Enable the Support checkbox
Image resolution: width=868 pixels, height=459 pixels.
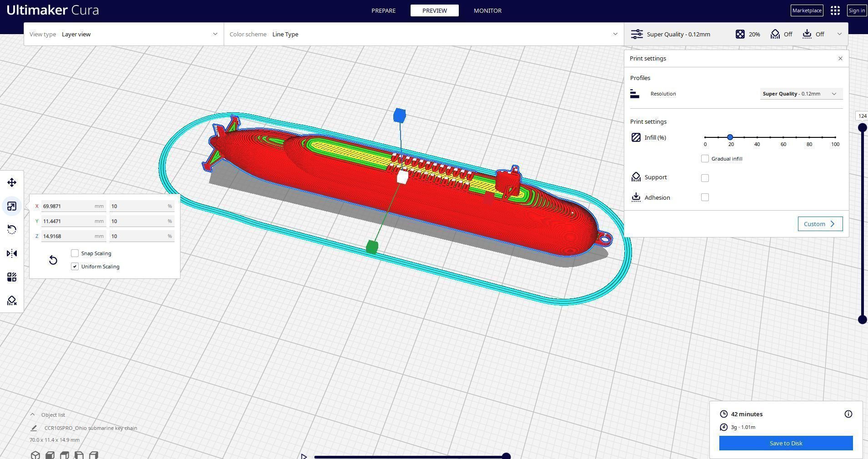(705, 178)
